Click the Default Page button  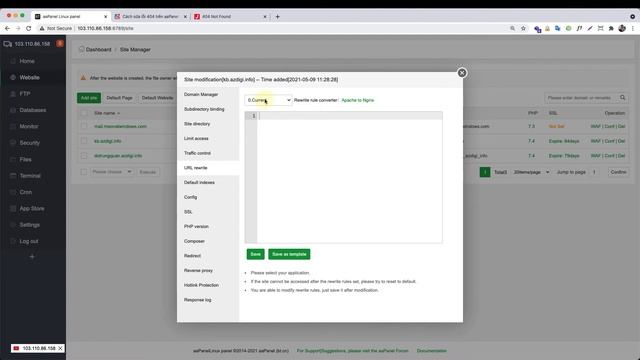pyautogui.click(x=119, y=98)
